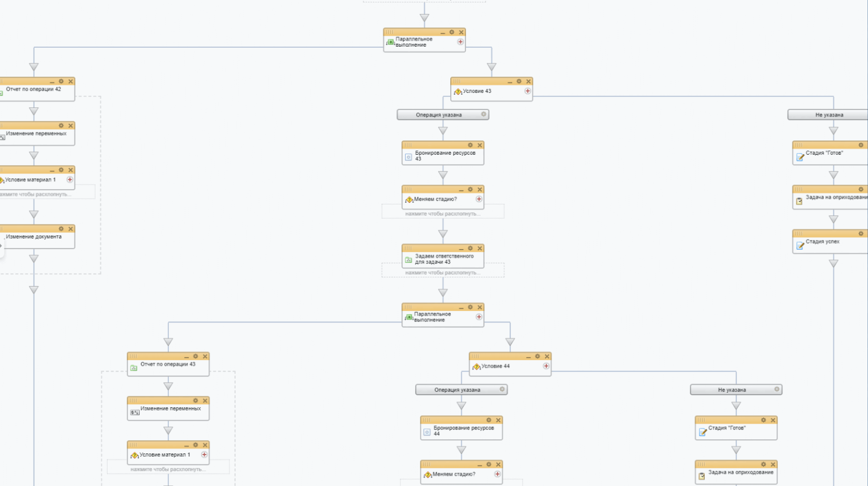Click plus on Условие материал 1 under операции 43

[204, 455]
